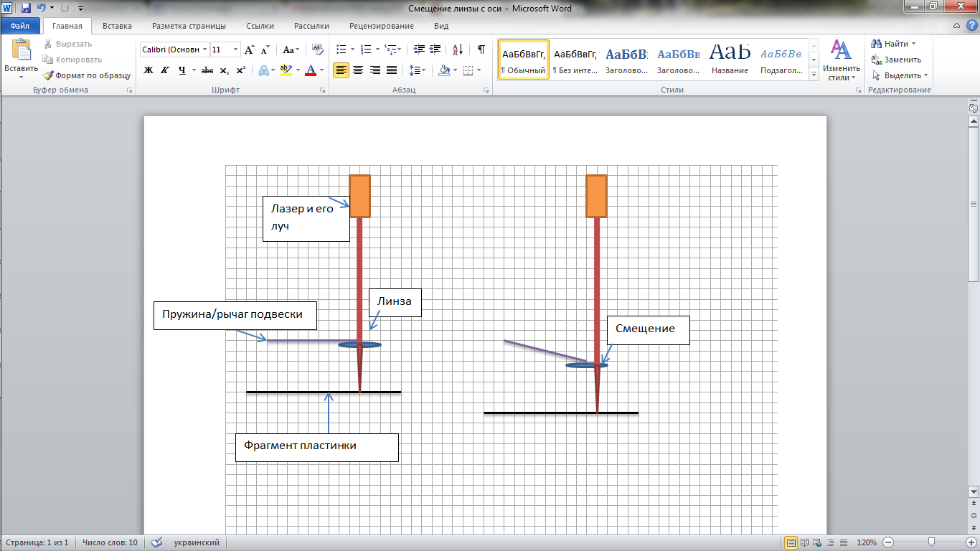This screenshot has width=980, height=551.
Task: Increase font size with Grow Font icon
Action: tap(249, 50)
